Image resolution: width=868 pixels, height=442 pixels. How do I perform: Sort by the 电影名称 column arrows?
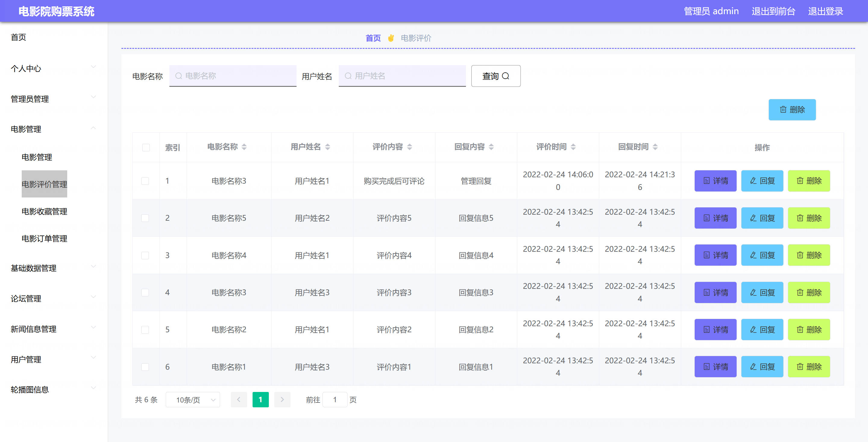click(244, 147)
